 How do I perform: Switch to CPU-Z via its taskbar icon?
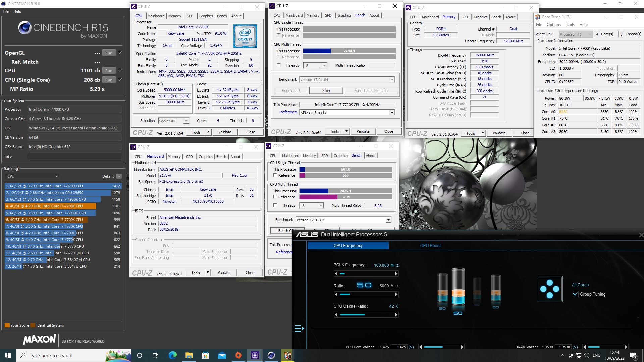click(x=255, y=355)
